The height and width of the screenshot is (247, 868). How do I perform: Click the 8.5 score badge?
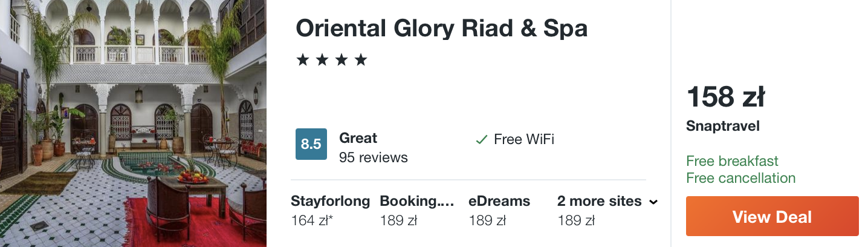[x=311, y=144]
